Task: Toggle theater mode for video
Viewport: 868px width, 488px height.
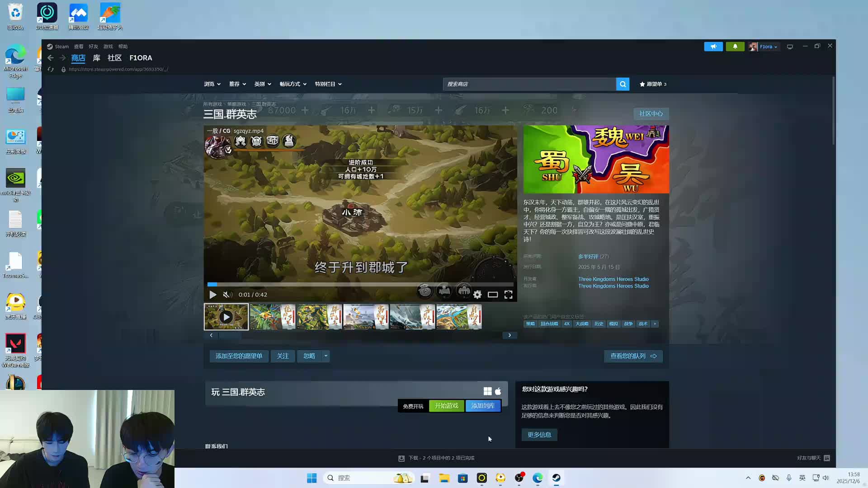Action: [493, 295]
